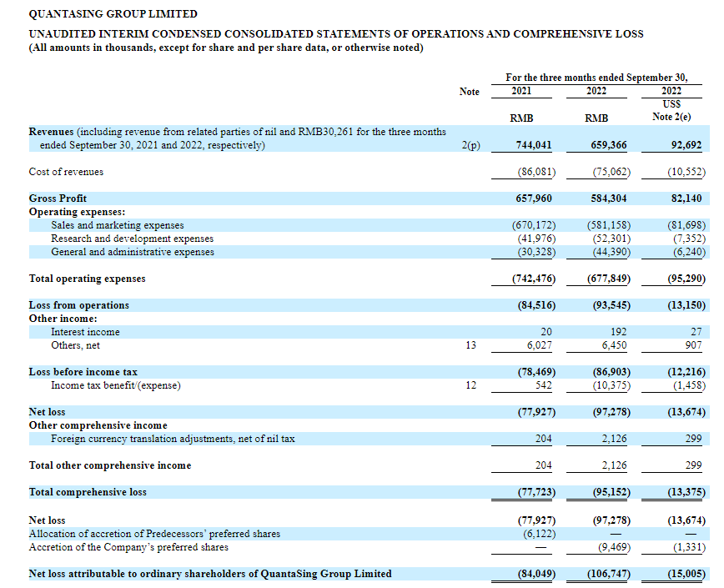Screen dimensions: 724x588
Task: Click the 2021 Revenues value 744,041
Action: coord(533,145)
